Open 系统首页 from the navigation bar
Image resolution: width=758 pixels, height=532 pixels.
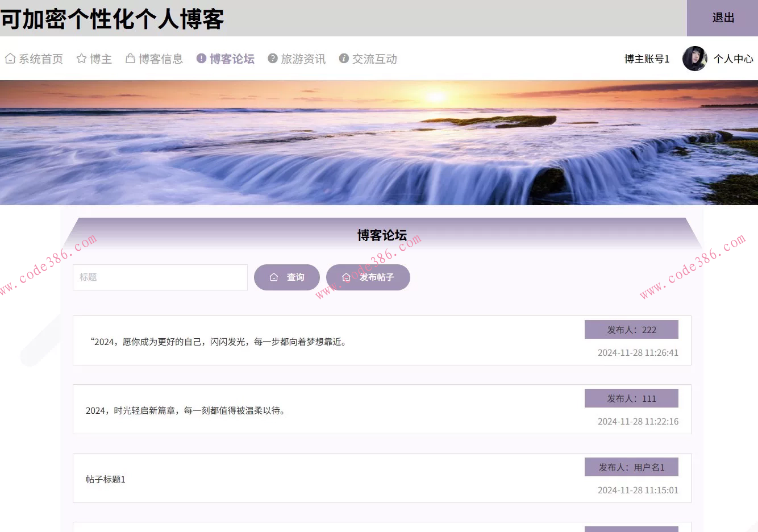pyautogui.click(x=40, y=59)
